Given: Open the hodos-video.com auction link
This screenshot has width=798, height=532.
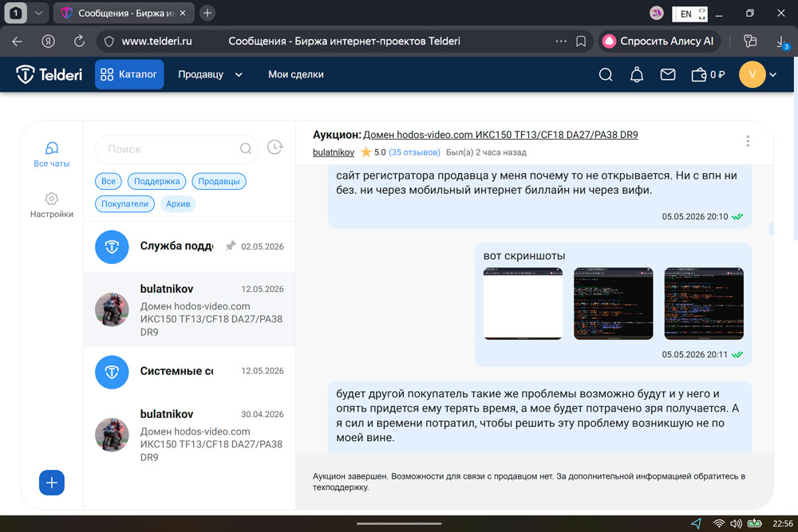Looking at the screenshot, I should click(x=500, y=135).
